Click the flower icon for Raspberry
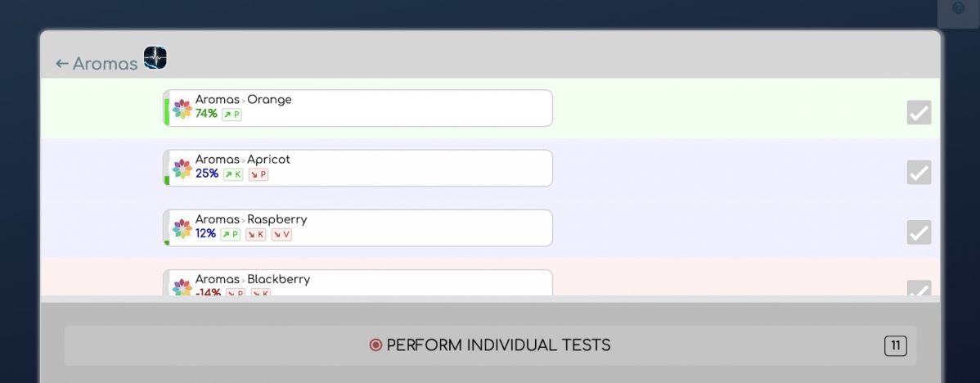The height and width of the screenshot is (383, 980). [x=182, y=228]
